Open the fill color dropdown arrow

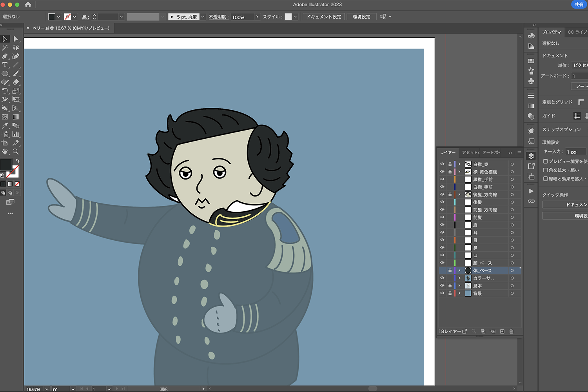pos(58,17)
